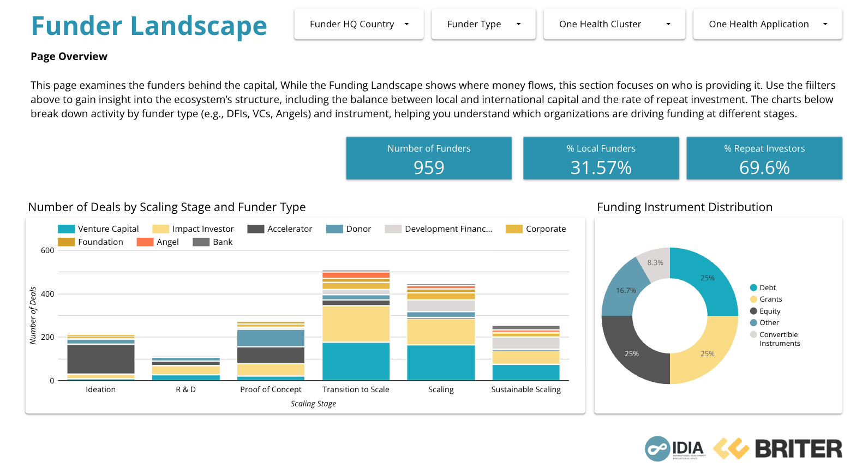Click the Funding Instrument Distribution chart title
The height and width of the screenshot is (468, 868).
click(685, 207)
